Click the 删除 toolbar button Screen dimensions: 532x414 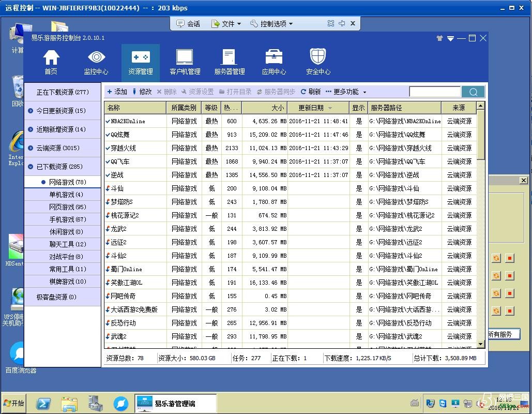[166, 92]
